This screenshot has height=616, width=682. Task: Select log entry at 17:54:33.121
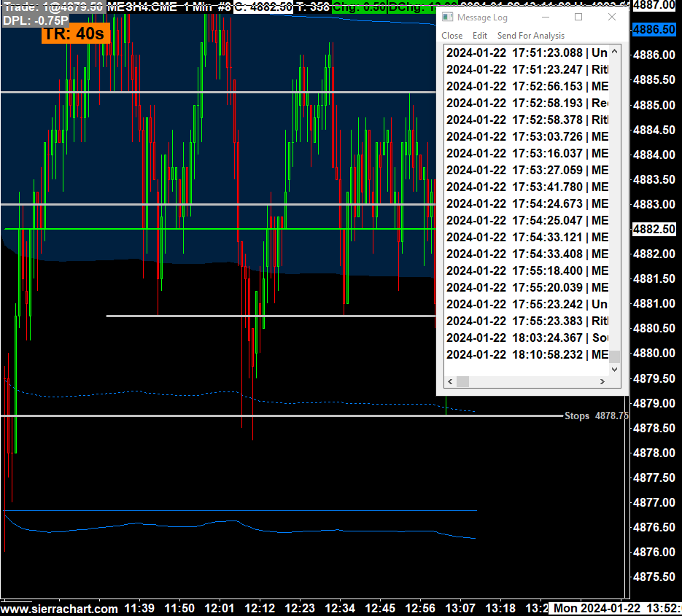[527, 237]
